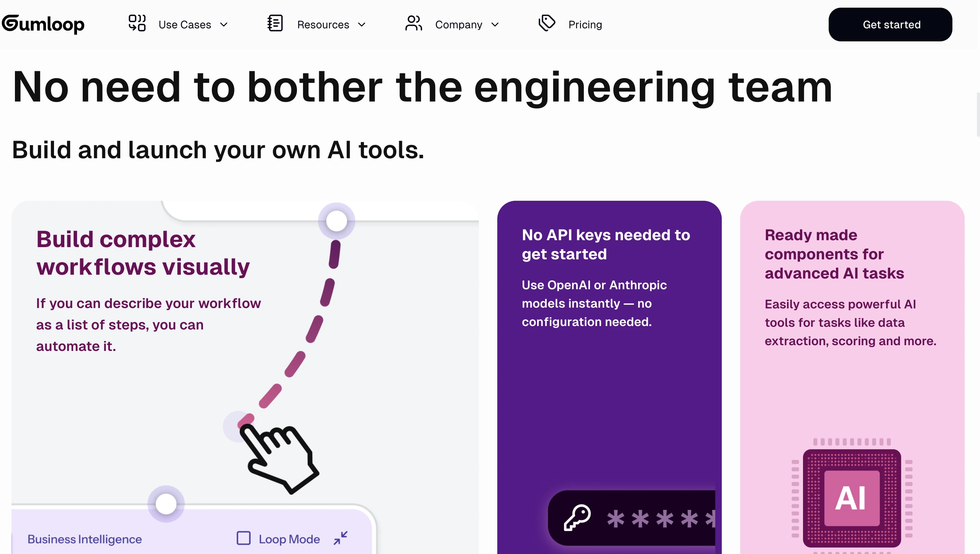
Task: Click the Gumloop logo
Action: (43, 24)
